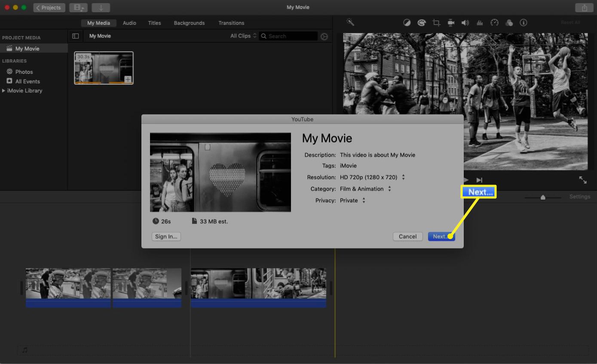Click the blue Next button
This screenshot has width=597, height=364.
pyautogui.click(x=441, y=237)
